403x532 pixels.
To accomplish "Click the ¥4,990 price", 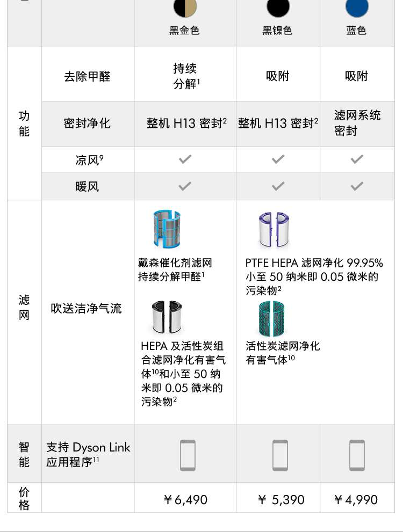I will [356, 500].
